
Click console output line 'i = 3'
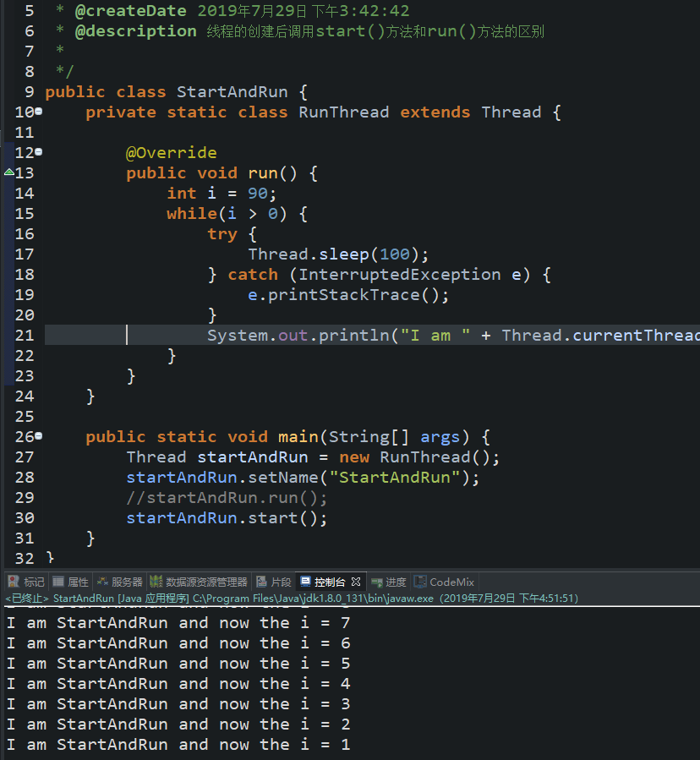click(x=178, y=704)
